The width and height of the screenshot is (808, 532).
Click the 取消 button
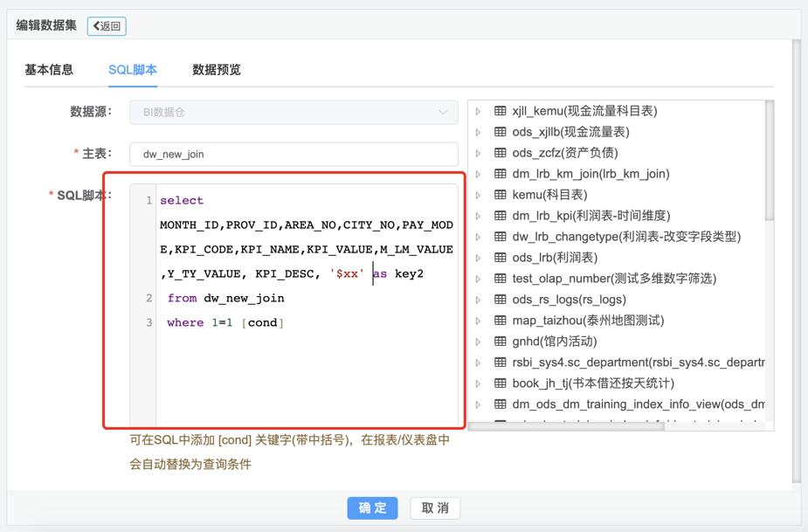pyautogui.click(x=435, y=508)
